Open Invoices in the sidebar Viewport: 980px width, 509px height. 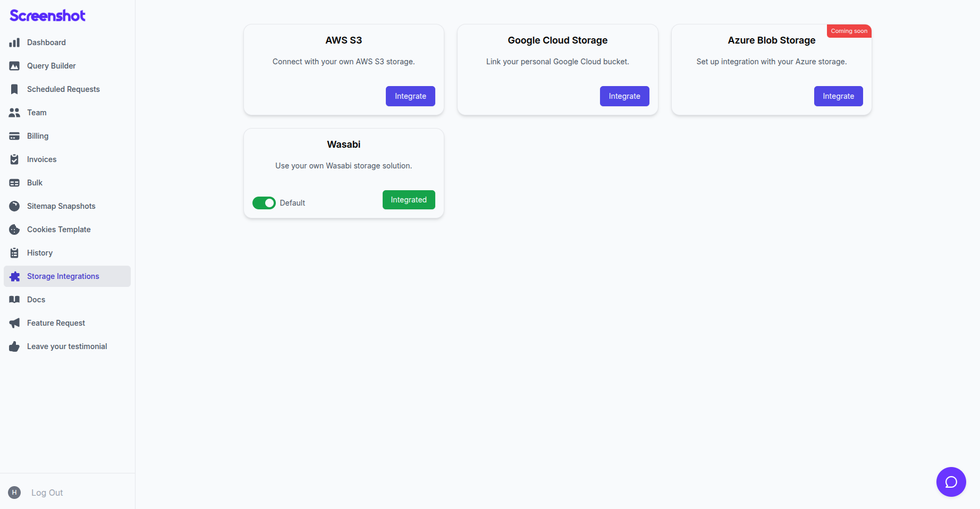point(41,159)
